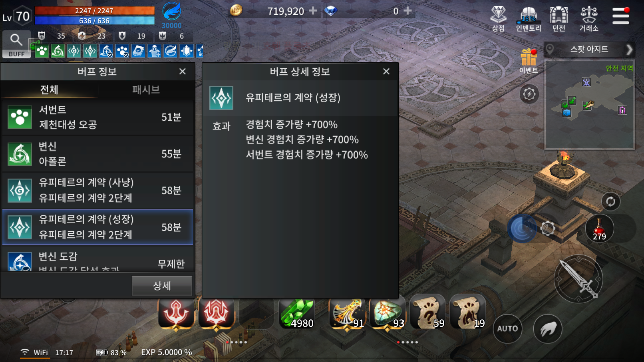Tap the sword attack button
The width and height of the screenshot is (644, 362).
(x=578, y=279)
